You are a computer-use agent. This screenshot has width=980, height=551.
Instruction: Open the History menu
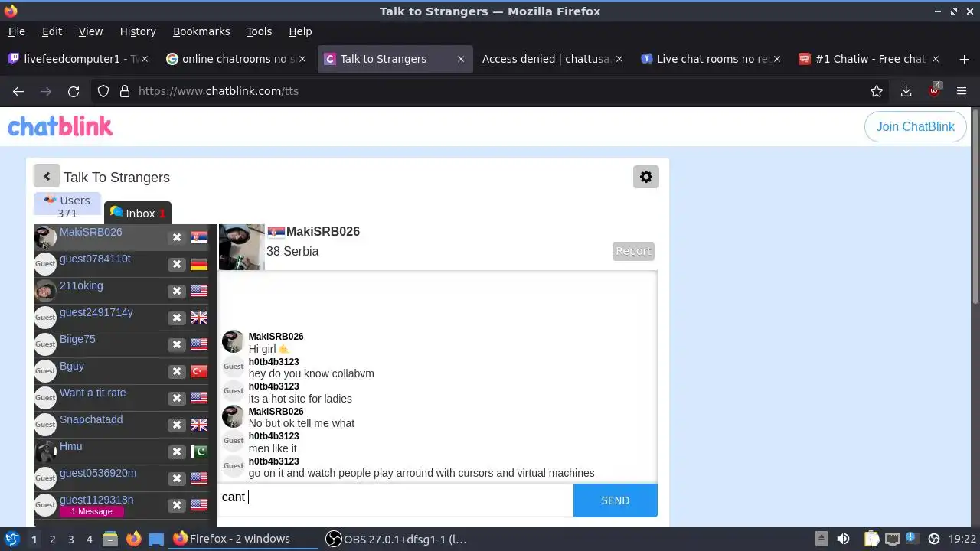click(138, 31)
